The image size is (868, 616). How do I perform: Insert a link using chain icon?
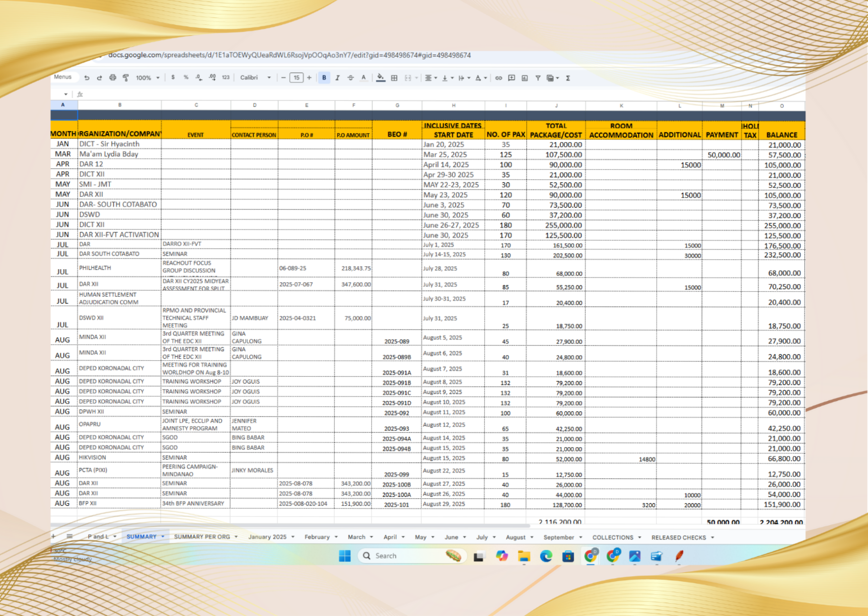point(499,78)
